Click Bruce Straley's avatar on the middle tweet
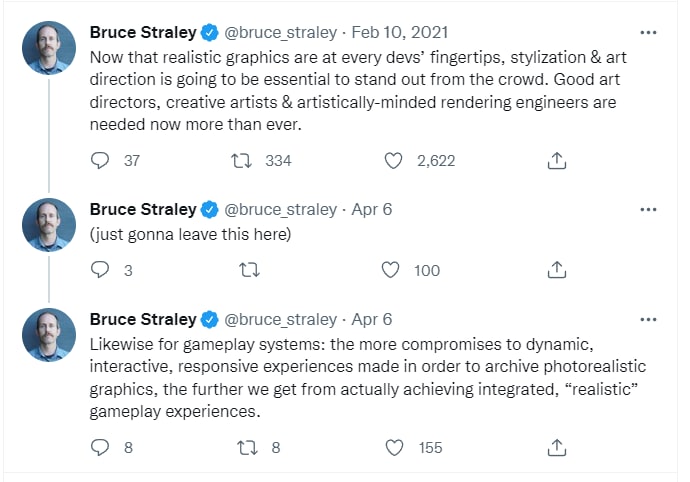Image resolution: width=690 pixels, height=482 pixels. 48,224
